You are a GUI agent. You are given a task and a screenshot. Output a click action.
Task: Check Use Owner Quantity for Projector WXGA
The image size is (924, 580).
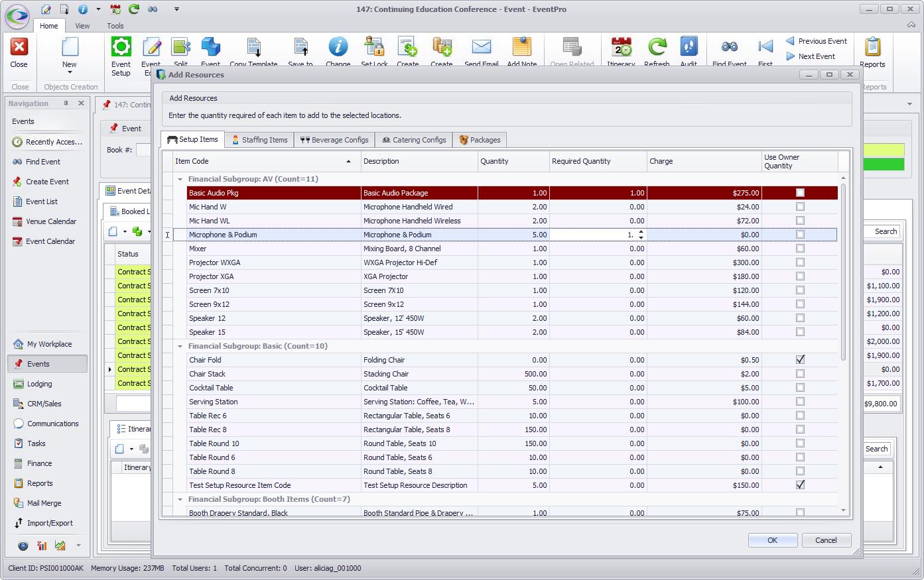[x=800, y=262]
